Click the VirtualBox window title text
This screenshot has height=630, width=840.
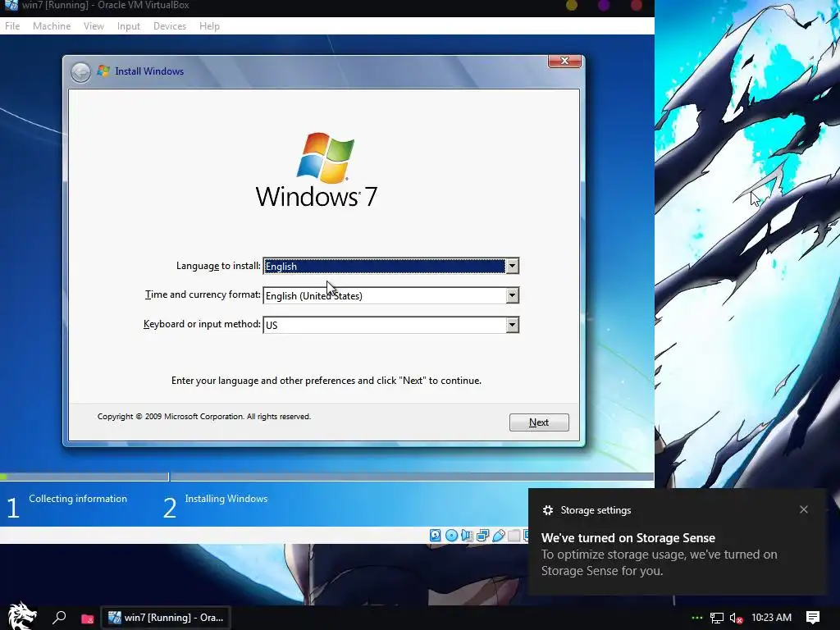click(x=106, y=6)
